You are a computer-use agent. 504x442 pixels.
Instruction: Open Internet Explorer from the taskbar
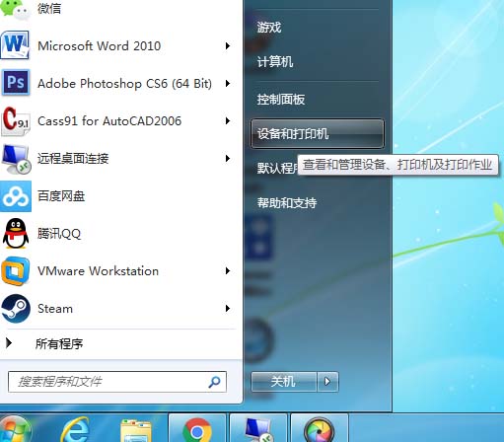[x=75, y=429]
